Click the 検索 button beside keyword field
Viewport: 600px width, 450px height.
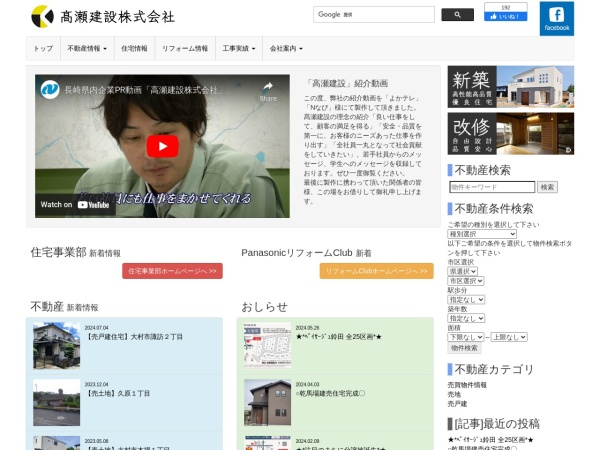(x=547, y=187)
